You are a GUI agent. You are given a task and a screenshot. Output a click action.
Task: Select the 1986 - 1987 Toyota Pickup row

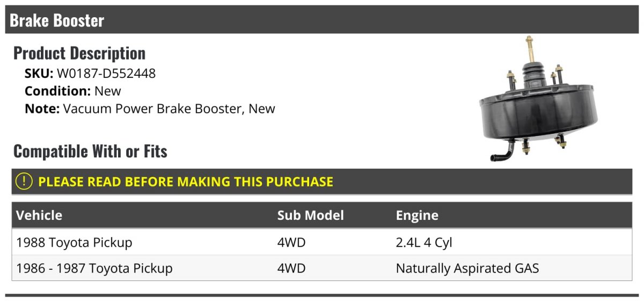click(322, 268)
